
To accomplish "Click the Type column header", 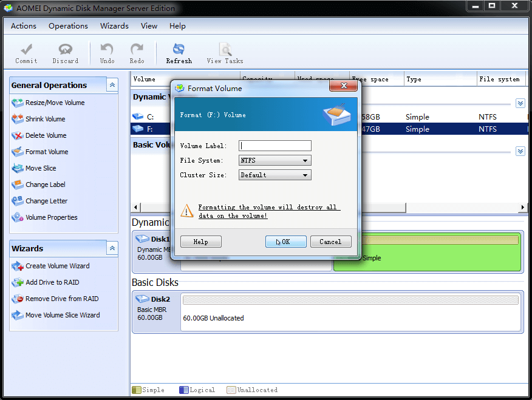I will click(440, 79).
